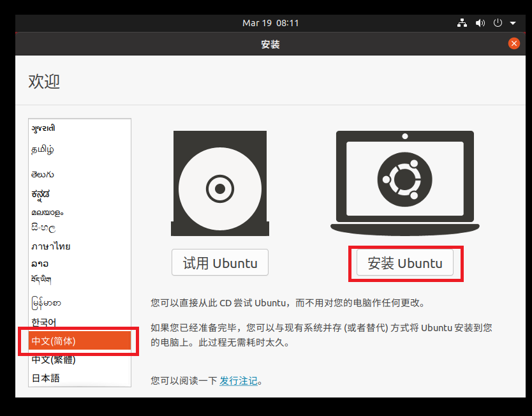Close the installer with orange X button
The image size is (532, 416).
pyautogui.click(x=514, y=43)
